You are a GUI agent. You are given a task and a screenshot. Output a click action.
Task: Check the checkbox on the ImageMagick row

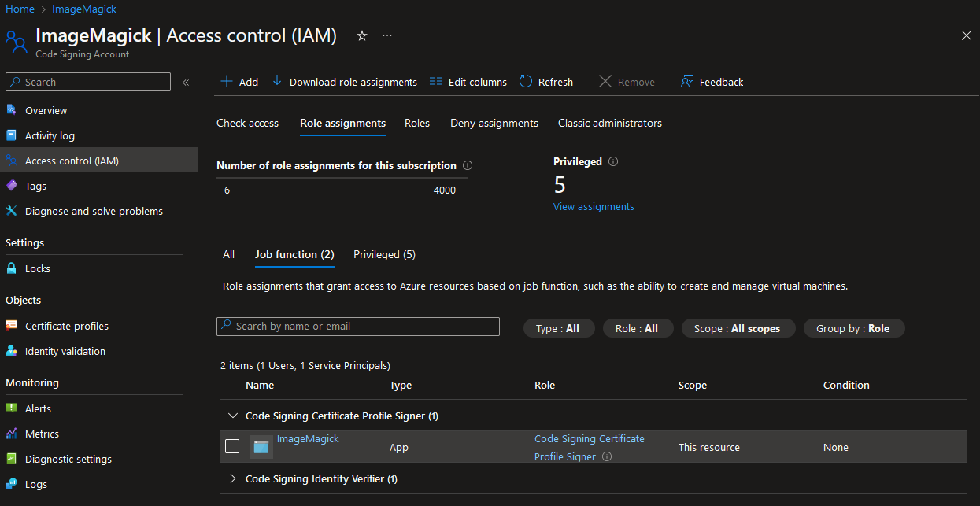pos(232,446)
